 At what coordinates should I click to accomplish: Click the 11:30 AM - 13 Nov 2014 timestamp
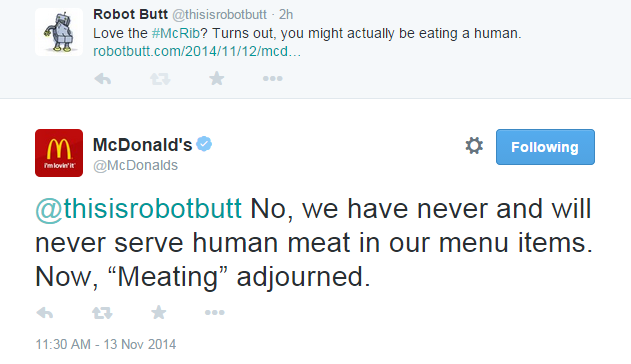click(x=106, y=344)
